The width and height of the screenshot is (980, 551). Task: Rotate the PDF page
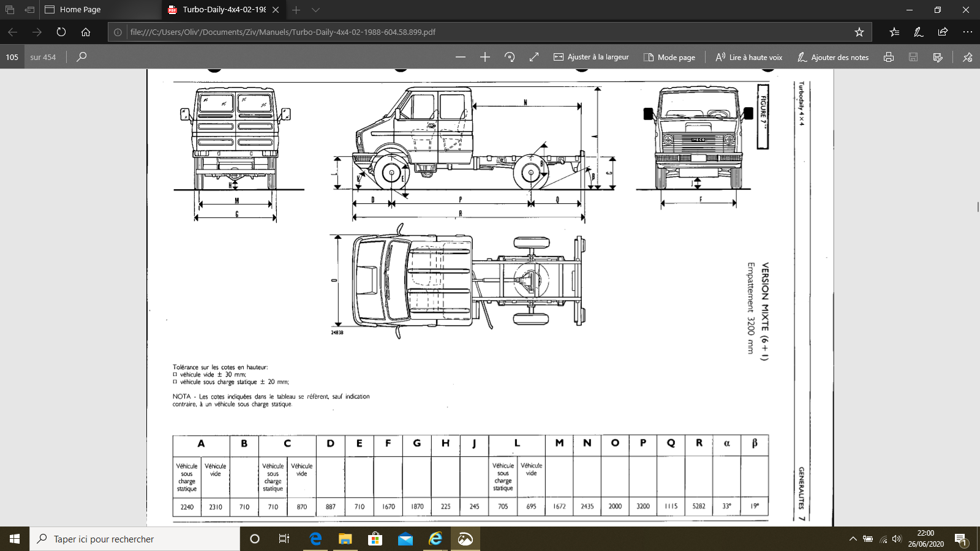pos(510,57)
